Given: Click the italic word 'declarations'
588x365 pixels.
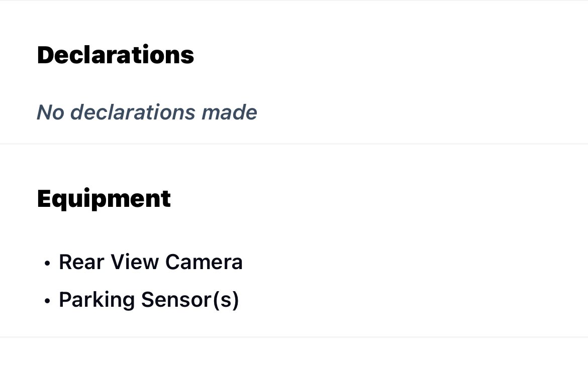Looking at the screenshot, I should 133,112.
